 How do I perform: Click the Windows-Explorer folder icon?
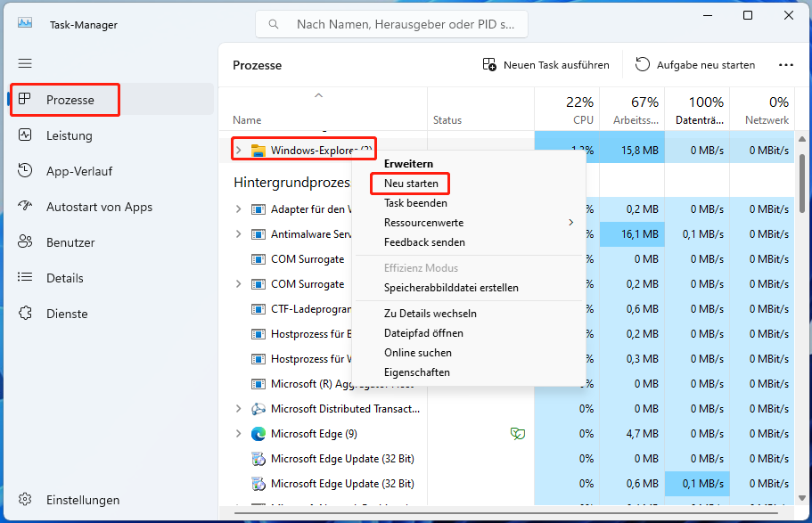tap(258, 151)
